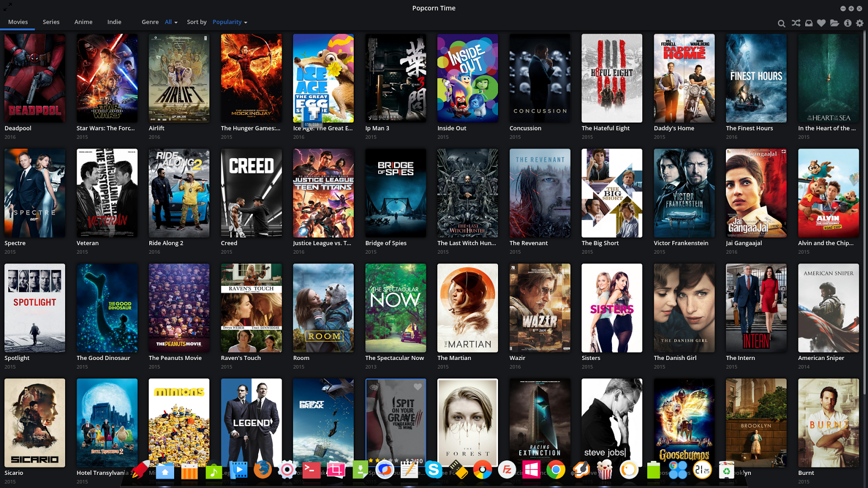Load a torrent using the open folder icon
This screenshot has height=488, width=868.
(x=834, y=23)
